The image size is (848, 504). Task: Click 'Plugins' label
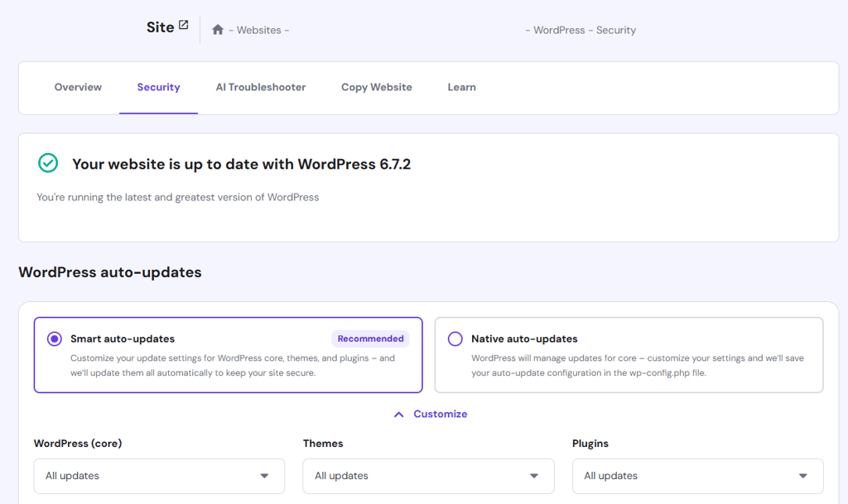tap(590, 444)
